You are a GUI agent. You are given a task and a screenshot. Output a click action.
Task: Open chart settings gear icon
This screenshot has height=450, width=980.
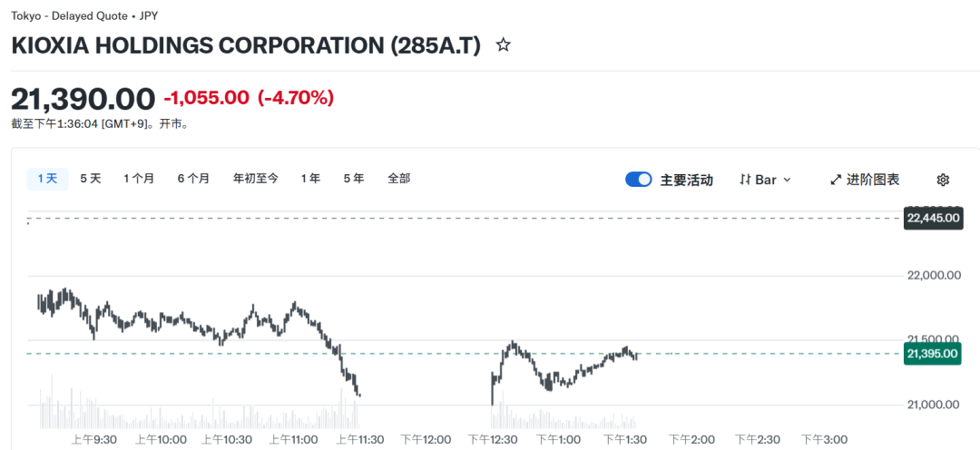pos(943,180)
